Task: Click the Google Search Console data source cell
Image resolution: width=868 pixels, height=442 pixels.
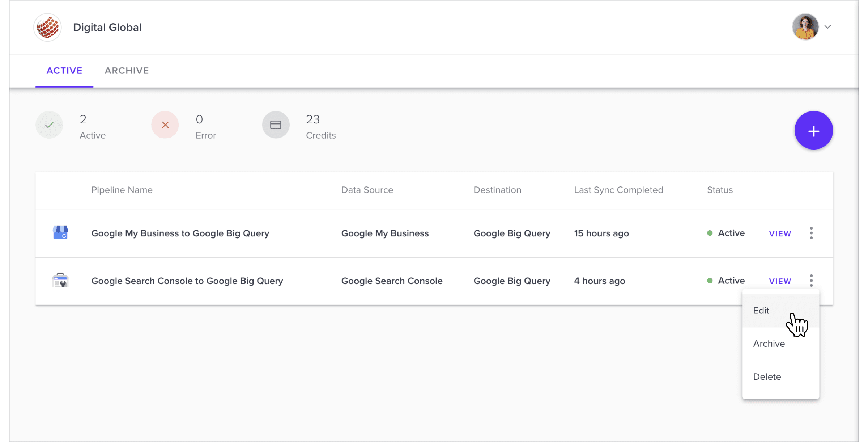Action: click(x=392, y=281)
